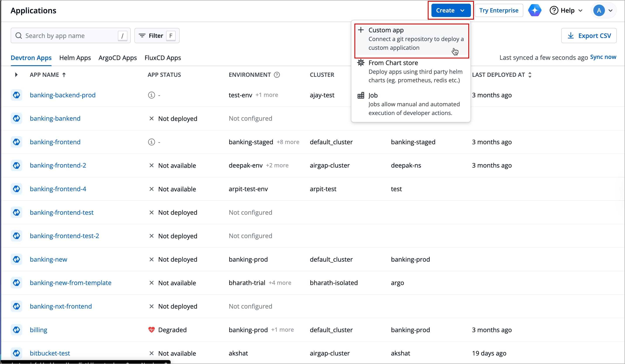625x364 pixels.
Task: Click the search magnifier icon
Action: pos(19,35)
